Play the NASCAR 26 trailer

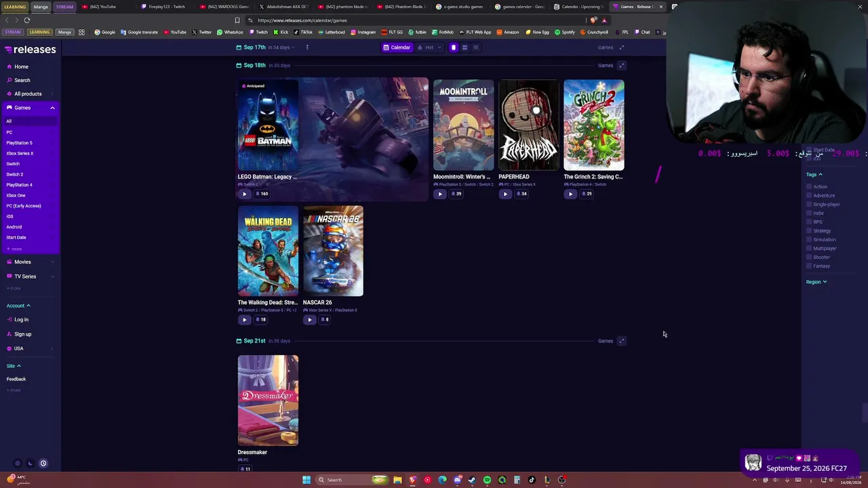(309, 320)
